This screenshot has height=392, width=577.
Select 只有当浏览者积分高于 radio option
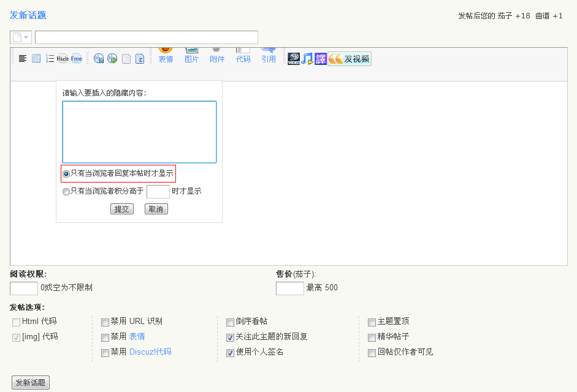tap(66, 192)
